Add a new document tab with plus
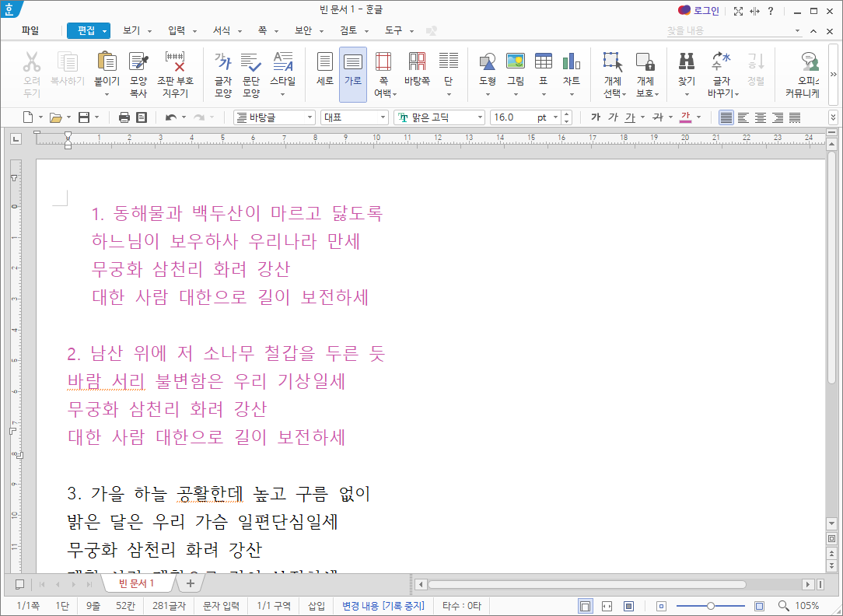Viewport: 843px width, 616px height. (191, 583)
